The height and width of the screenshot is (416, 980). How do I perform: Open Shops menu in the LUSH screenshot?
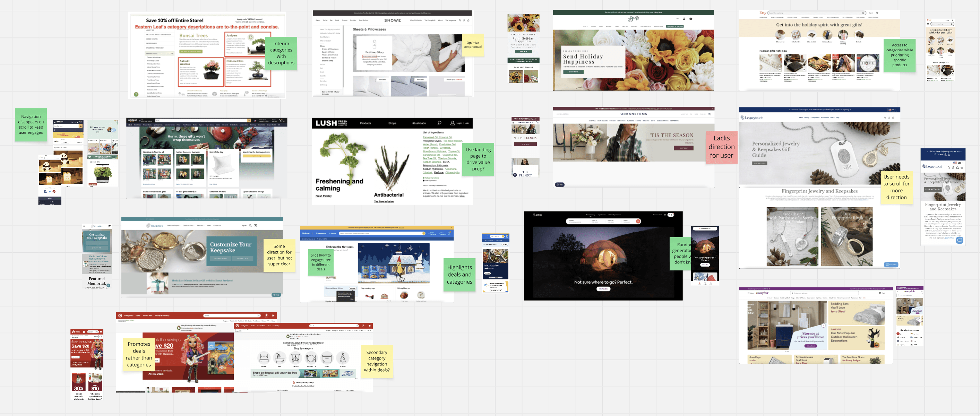click(x=392, y=123)
